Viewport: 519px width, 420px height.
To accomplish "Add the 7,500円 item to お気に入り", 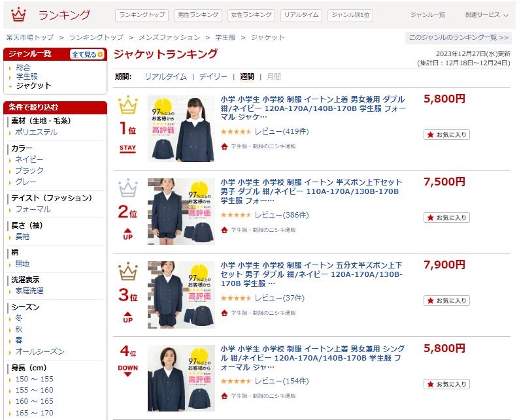I will click(446, 218).
